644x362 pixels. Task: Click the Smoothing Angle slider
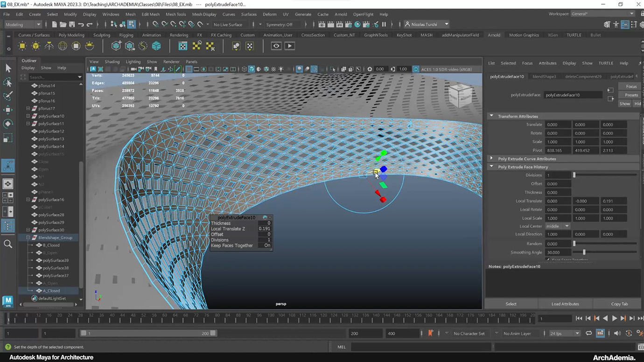click(x=584, y=252)
